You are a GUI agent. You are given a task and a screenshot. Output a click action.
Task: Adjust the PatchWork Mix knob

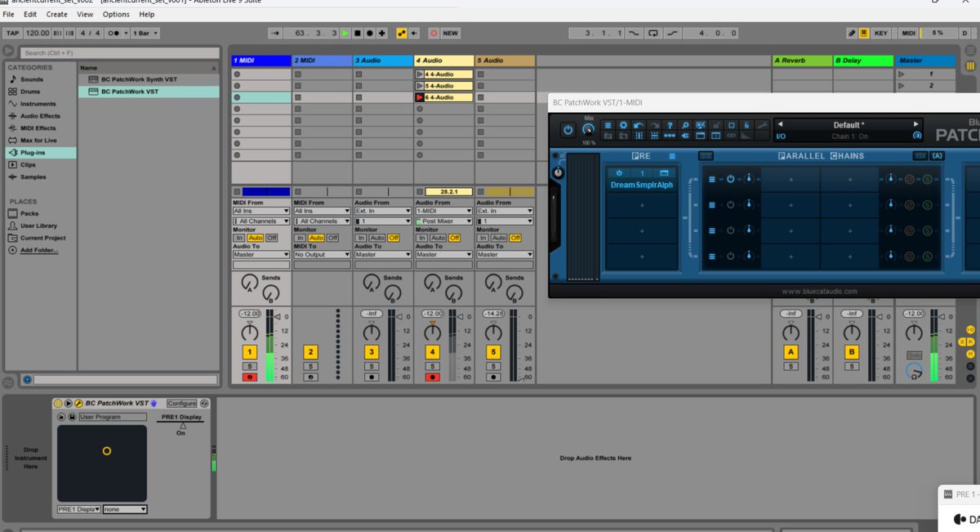coord(589,130)
